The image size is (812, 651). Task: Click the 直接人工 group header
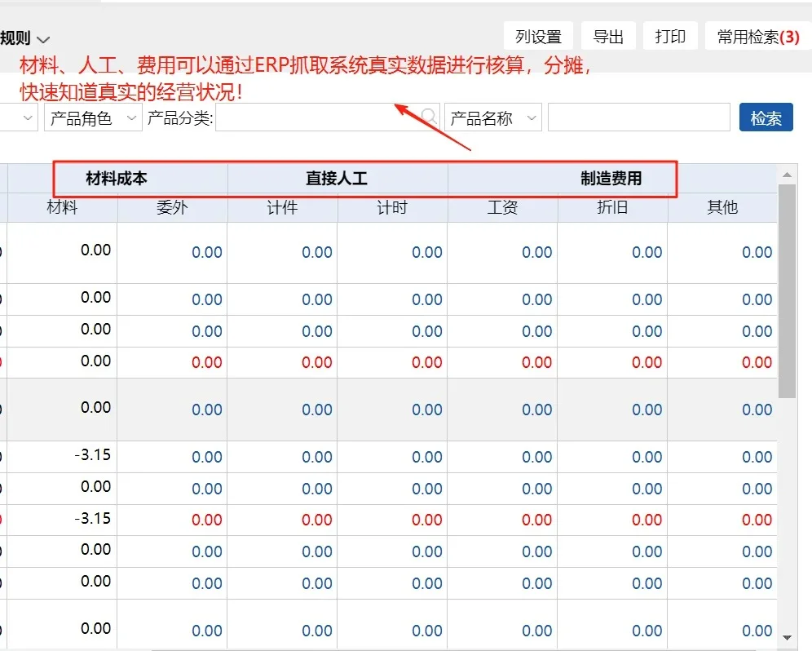(x=338, y=179)
